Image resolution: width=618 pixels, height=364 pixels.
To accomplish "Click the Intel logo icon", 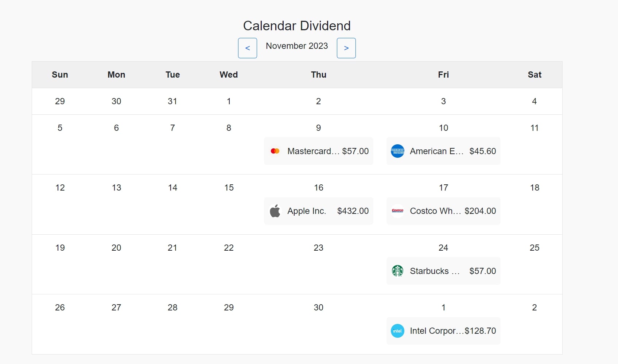I will pos(397,331).
